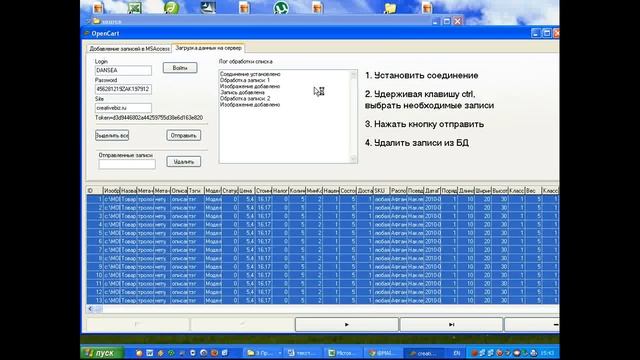This screenshot has width=640, height=360.
Task: Click the EN language indicator in taskbar
Action: (x=457, y=353)
